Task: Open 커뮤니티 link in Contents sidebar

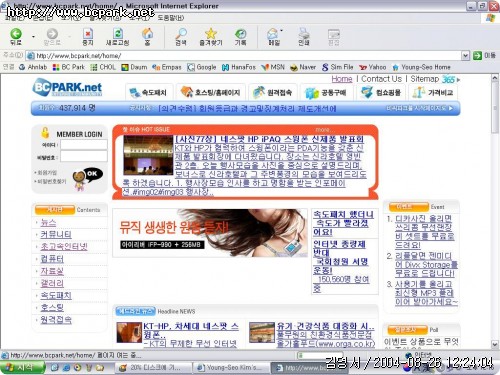Action: (56, 234)
